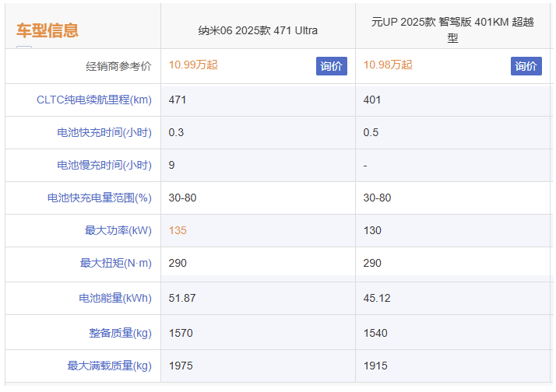Viewport: 556px width, 392px height.
Task: Click 询价 button for 元UP 401KM
Action: click(x=526, y=66)
